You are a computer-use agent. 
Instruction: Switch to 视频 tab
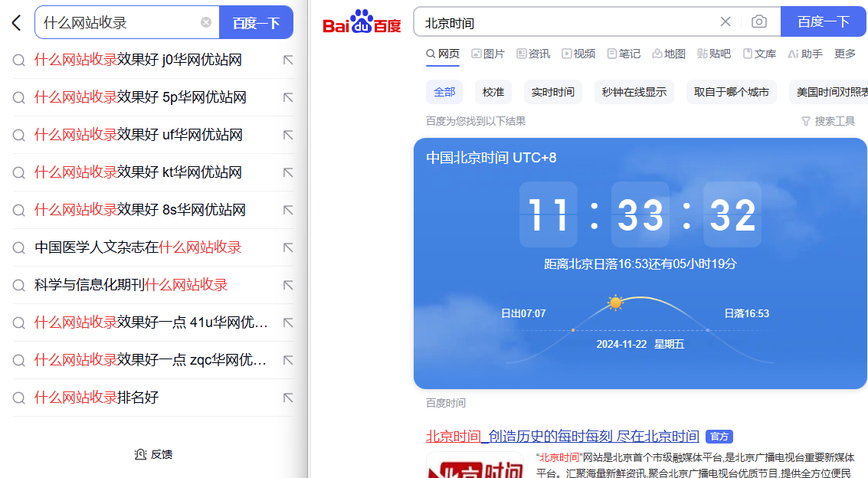coord(578,54)
